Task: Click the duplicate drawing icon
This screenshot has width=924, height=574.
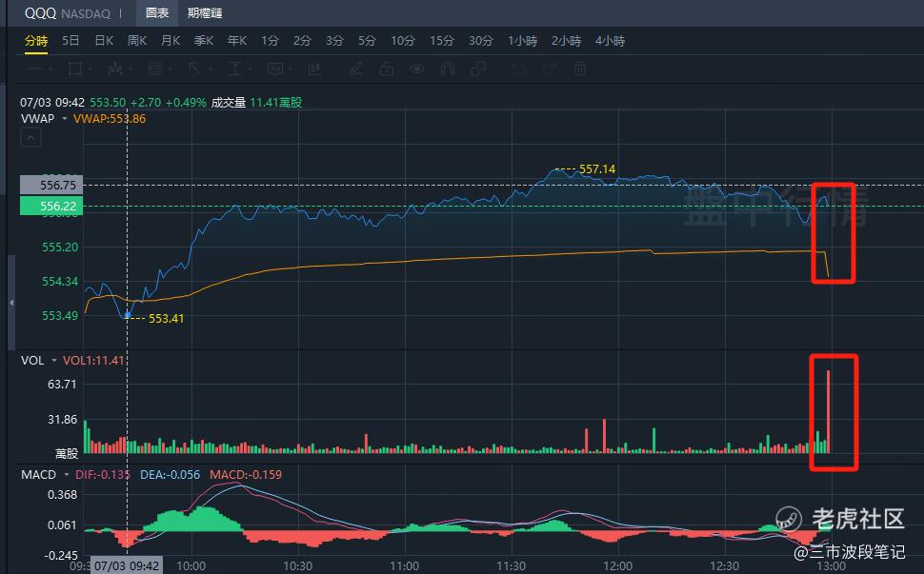Action: click(478, 69)
